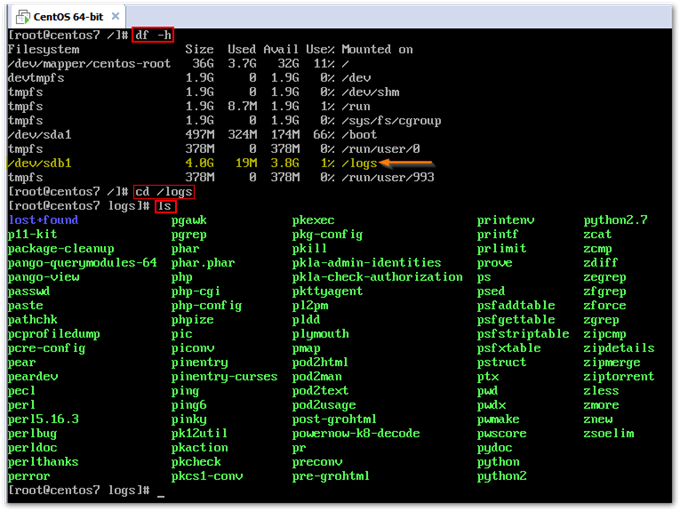
Task: Click the psfaddtable file name
Action: point(516,305)
